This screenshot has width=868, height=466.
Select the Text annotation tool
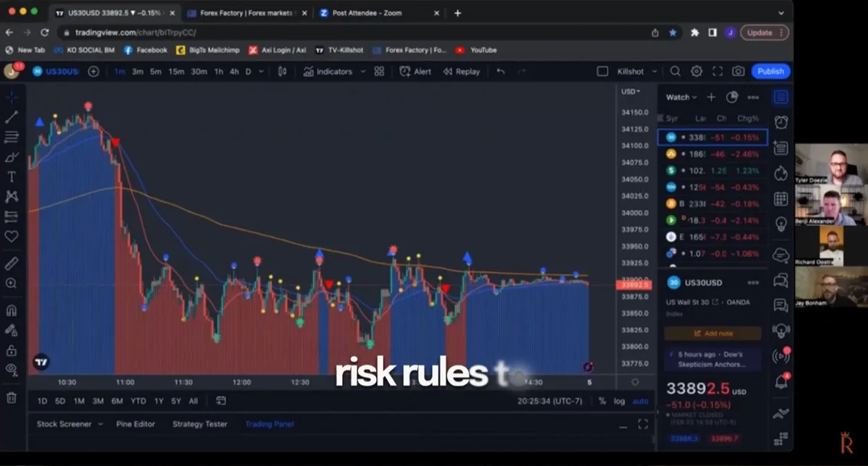tap(12, 177)
